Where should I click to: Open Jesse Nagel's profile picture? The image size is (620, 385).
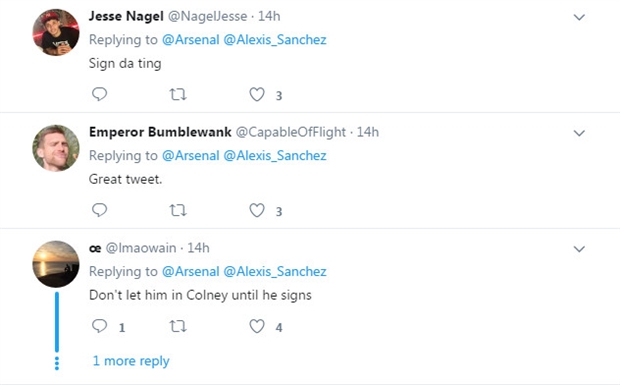tap(56, 32)
